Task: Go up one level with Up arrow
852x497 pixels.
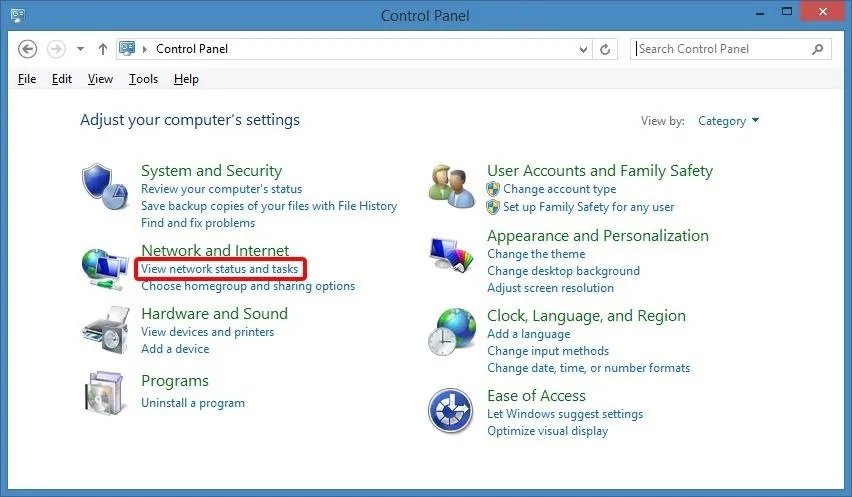Action: tap(103, 49)
